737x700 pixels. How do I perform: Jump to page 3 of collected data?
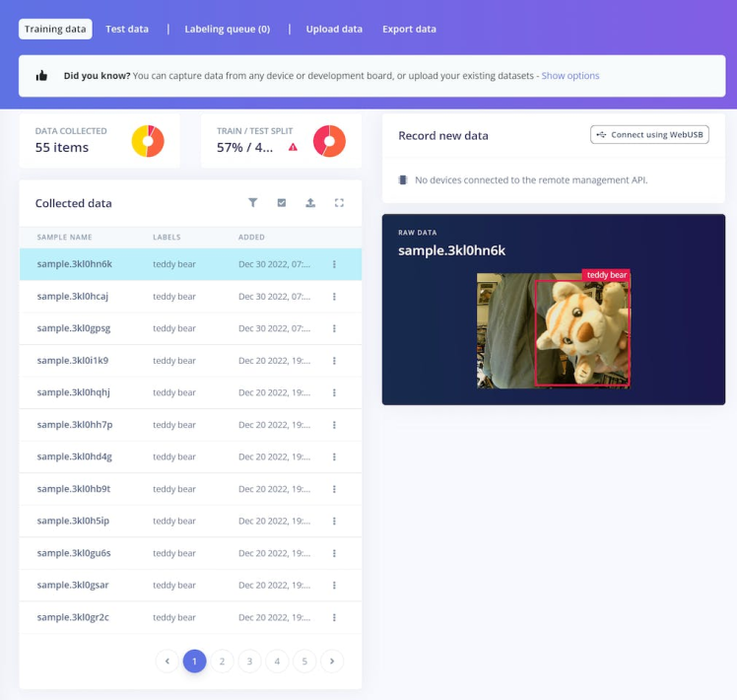point(249,661)
